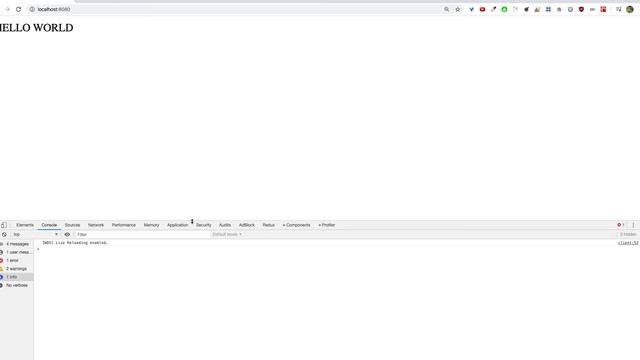This screenshot has width=640, height=360.
Task: Open the Application tab
Action: pyautogui.click(x=178, y=225)
